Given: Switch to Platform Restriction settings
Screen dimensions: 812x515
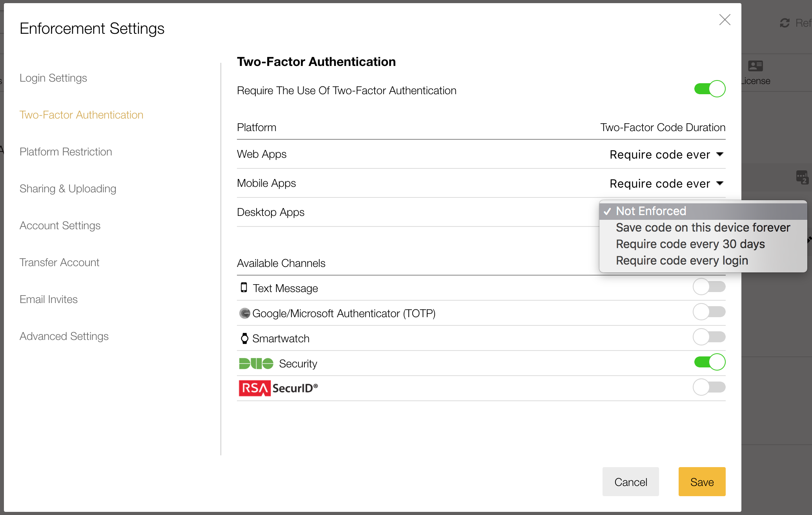Looking at the screenshot, I should (x=66, y=152).
